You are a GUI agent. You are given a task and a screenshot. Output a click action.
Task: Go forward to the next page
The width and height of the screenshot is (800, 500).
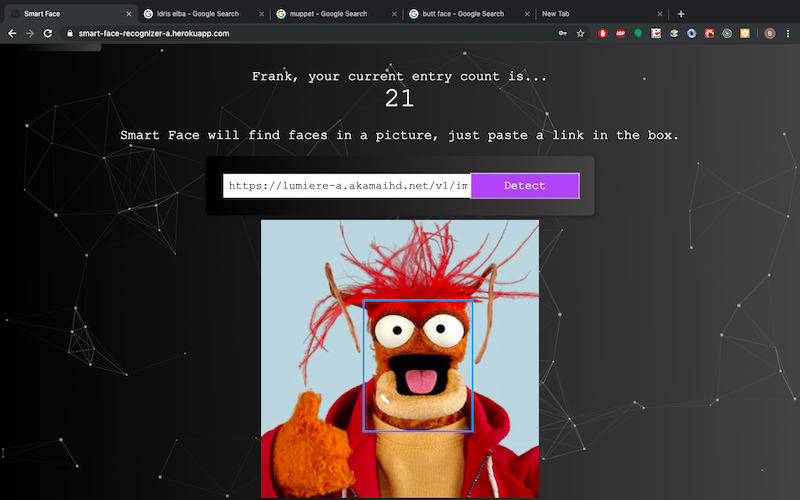click(30, 34)
